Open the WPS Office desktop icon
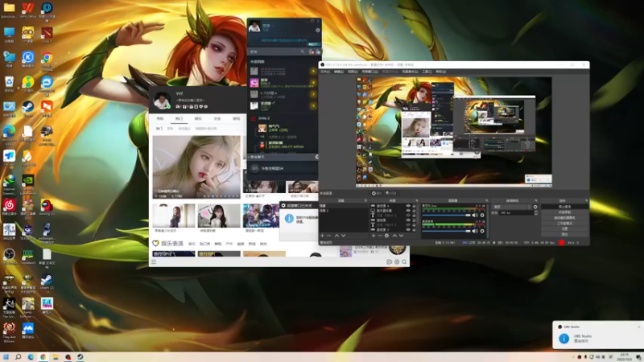 tap(28, 10)
